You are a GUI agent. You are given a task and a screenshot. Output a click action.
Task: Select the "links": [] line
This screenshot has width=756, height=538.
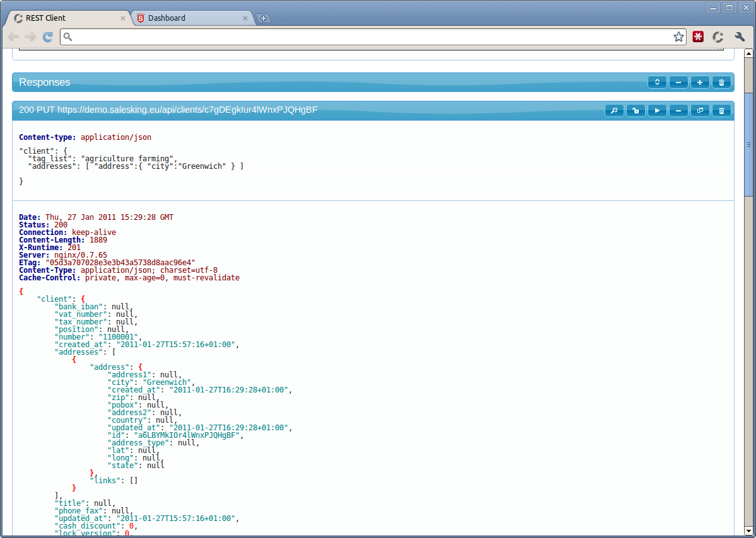[x=113, y=480]
